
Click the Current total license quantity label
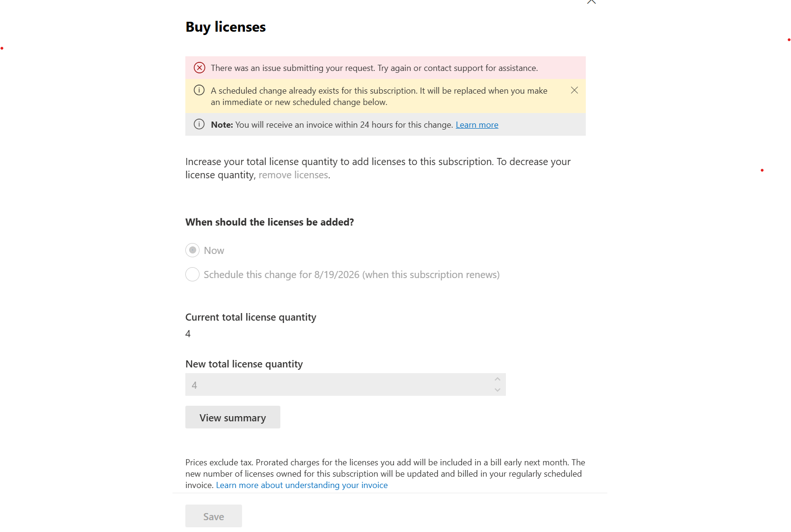tap(251, 317)
